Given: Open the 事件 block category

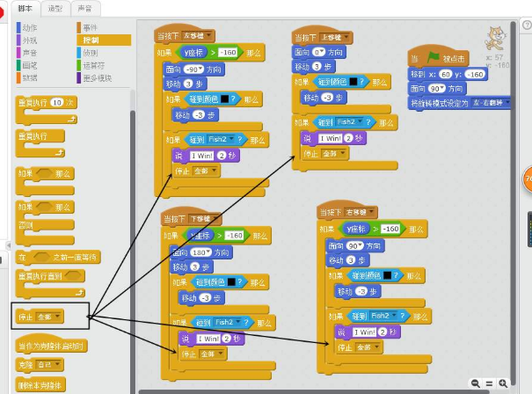Looking at the screenshot, I should click(x=91, y=28).
